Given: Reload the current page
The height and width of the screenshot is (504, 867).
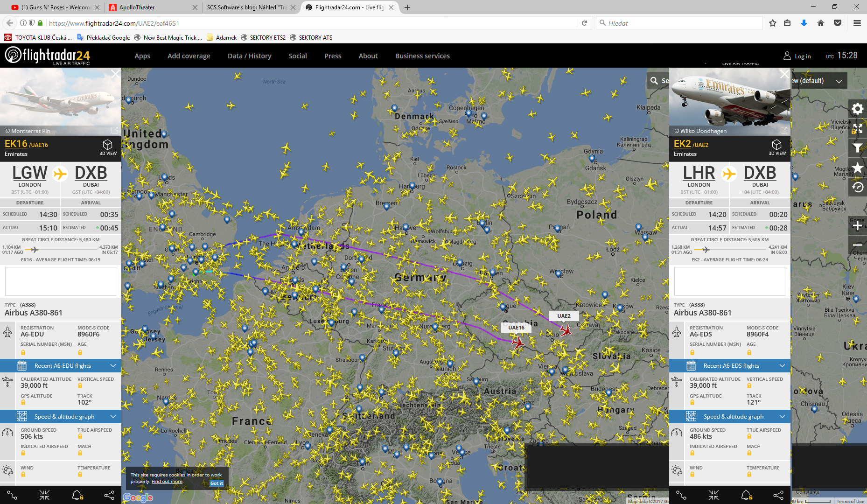Looking at the screenshot, I should (584, 23).
